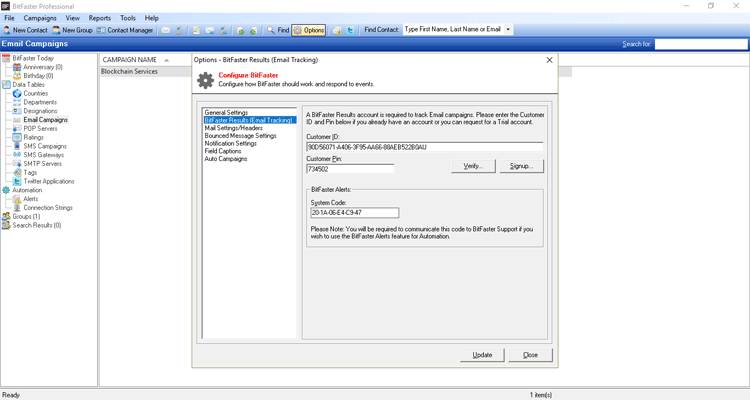The image size is (750, 400).
Task: Click the SMS Gateways tree icon
Action: pyautogui.click(x=17, y=155)
